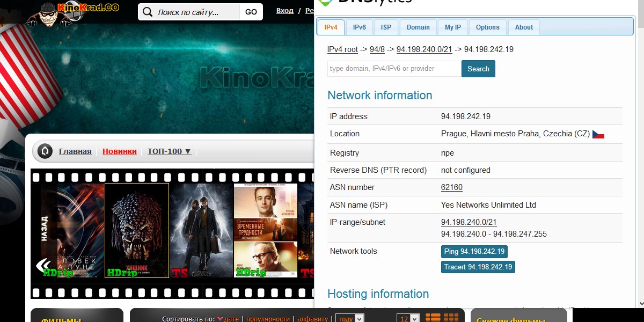Viewport: 644px width, 322px height.
Task: Click the round home icon
Action: pos(46,151)
